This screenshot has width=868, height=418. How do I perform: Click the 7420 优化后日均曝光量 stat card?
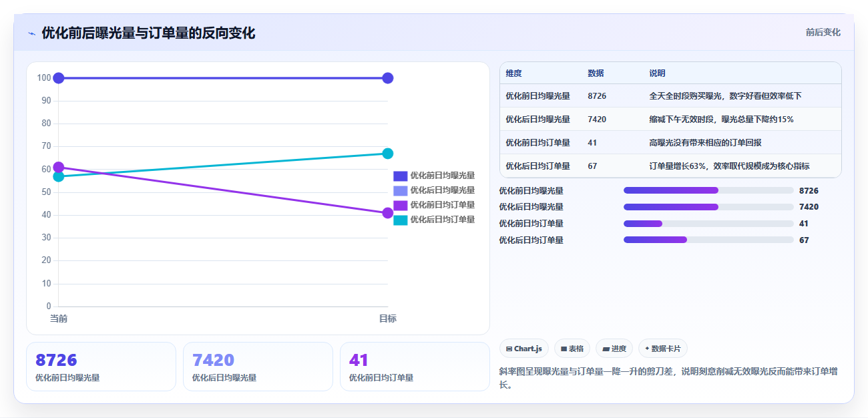[x=258, y=367]
